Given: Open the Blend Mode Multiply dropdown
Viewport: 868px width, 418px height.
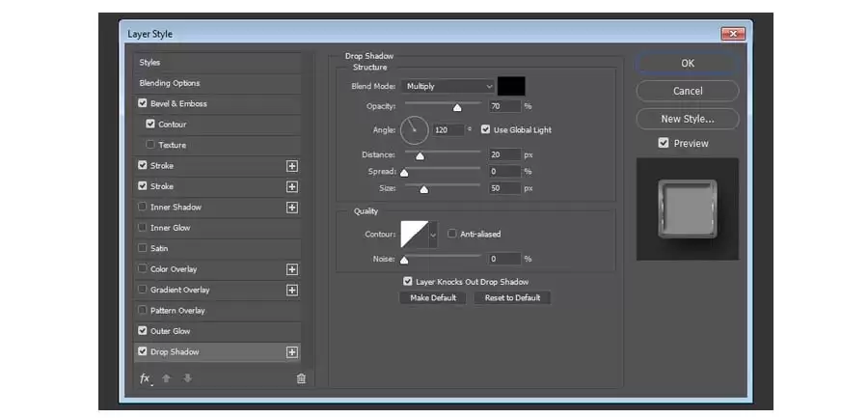Looking at the screenshot, I should pos(448,87).
